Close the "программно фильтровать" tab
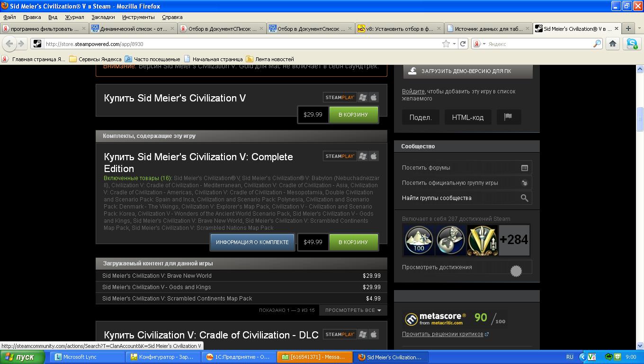Screen dimensions: 644x364 click(84, 28)
